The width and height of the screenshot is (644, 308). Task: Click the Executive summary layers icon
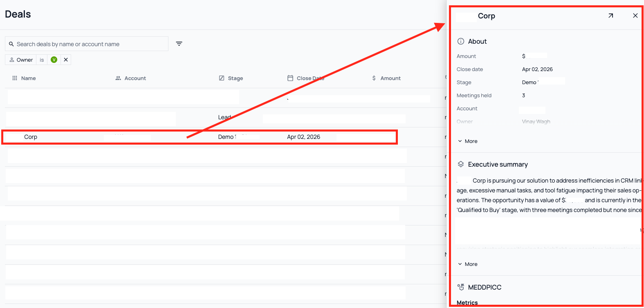pos(461,164)
